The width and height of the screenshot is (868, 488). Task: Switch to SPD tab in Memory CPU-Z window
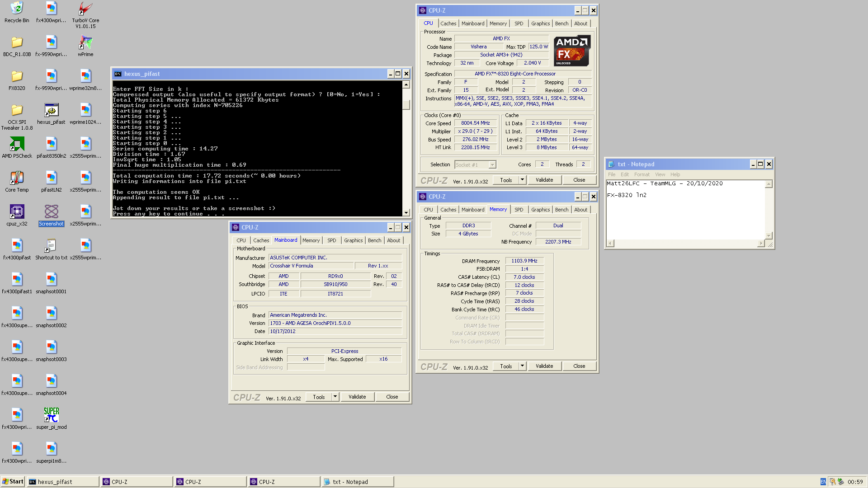[519, 210]
